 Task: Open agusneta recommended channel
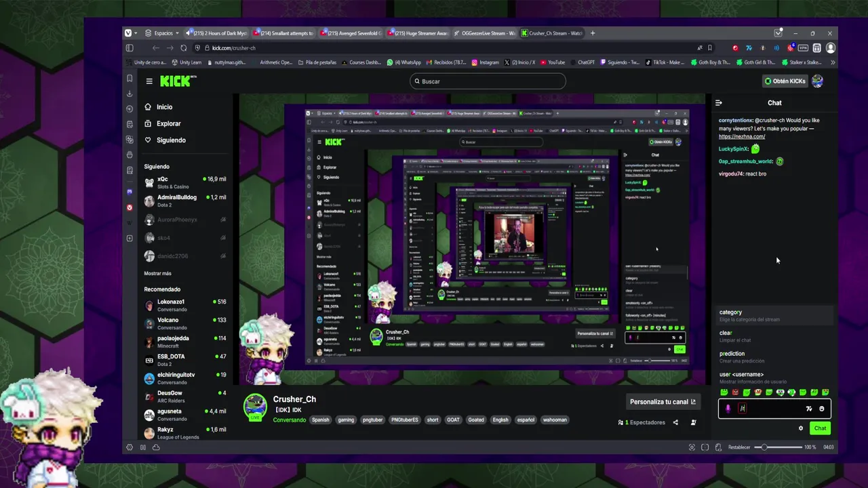tap(185, 415)
